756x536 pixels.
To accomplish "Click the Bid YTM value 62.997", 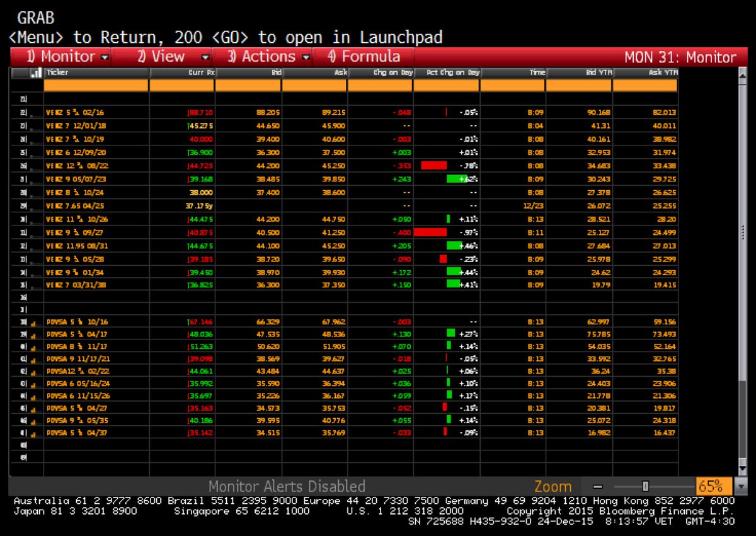I will [600, 322].
